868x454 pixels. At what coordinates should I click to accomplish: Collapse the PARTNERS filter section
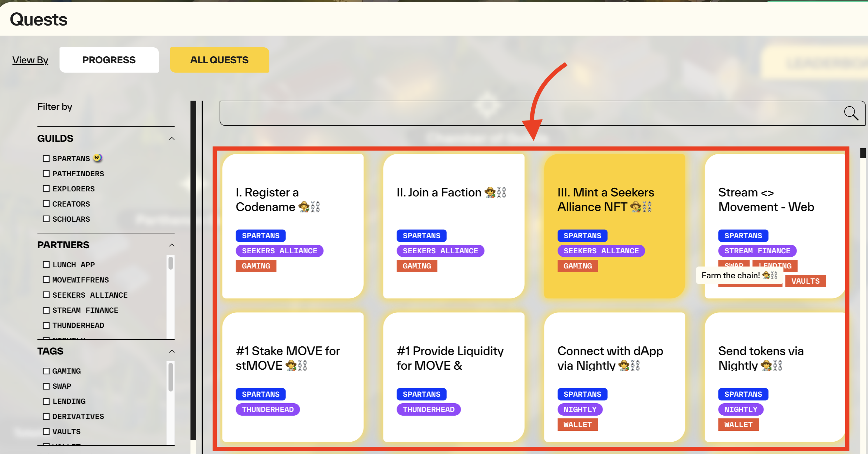pyautogui.click(x=172, y=245)
